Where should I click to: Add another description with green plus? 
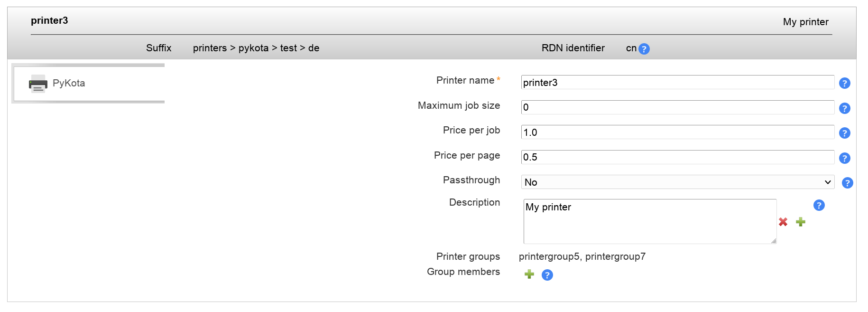[x=801, y=222]
